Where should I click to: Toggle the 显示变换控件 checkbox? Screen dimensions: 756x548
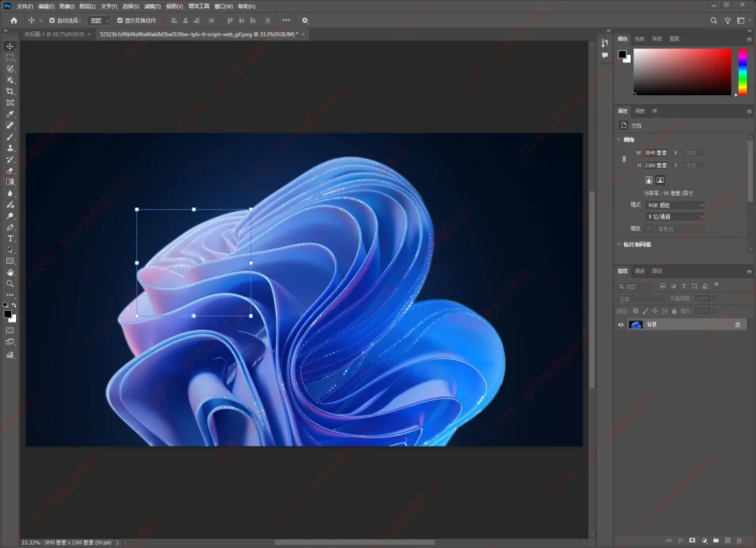120,20
